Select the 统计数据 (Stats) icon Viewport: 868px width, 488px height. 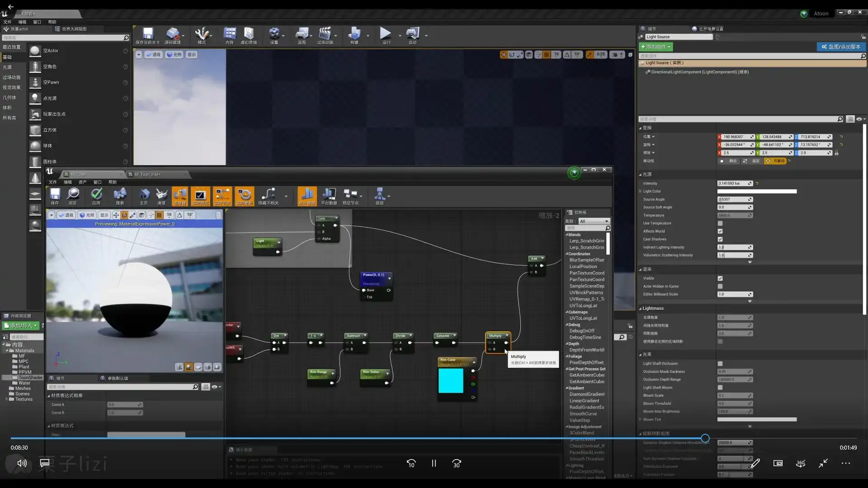click(307, 195)
